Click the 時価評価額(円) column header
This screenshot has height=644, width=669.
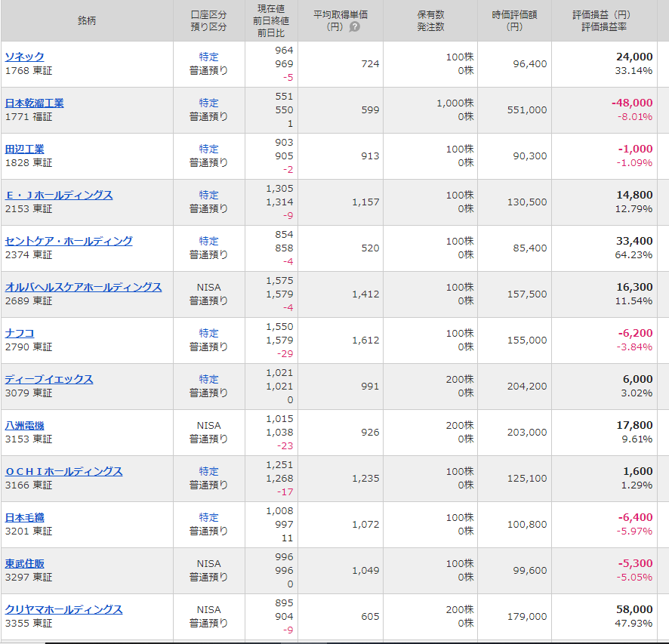(x=514, y=20)
